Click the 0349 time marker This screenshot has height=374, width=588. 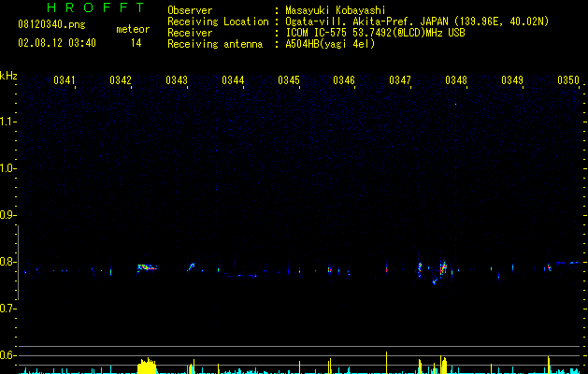click(512, 80)
